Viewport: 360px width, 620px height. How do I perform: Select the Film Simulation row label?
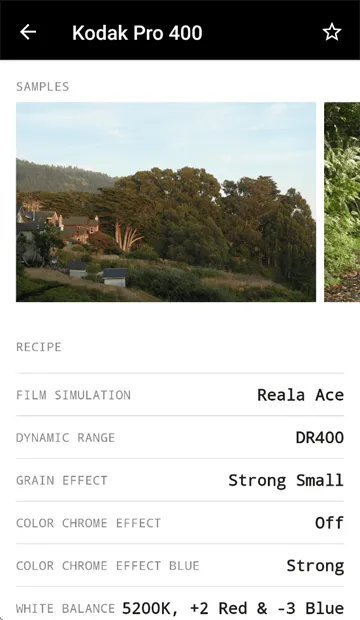tap(73, 395)
